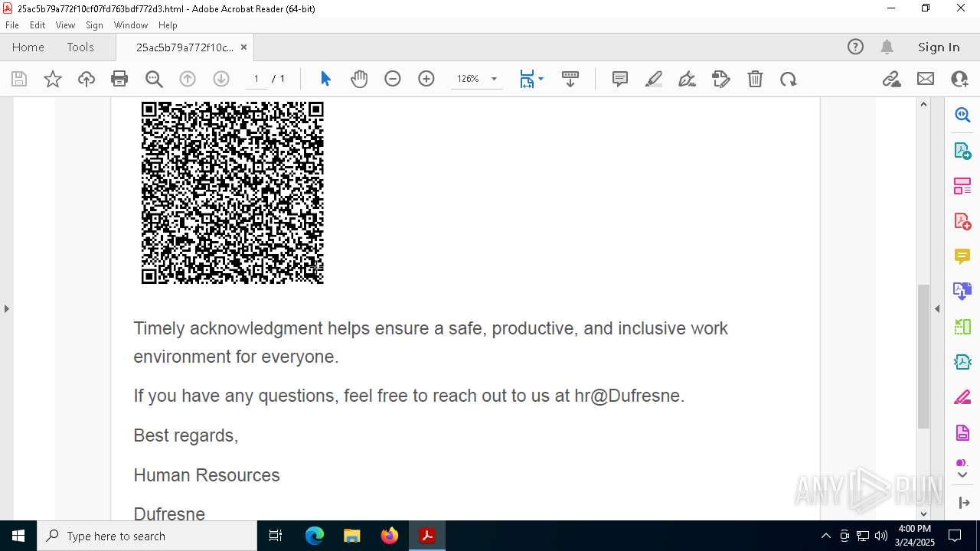Viewport: 980px width, 551px height.
Task: Show more tools chevron in sidebar
Action: pyautogui.click(x=962, y=475)
